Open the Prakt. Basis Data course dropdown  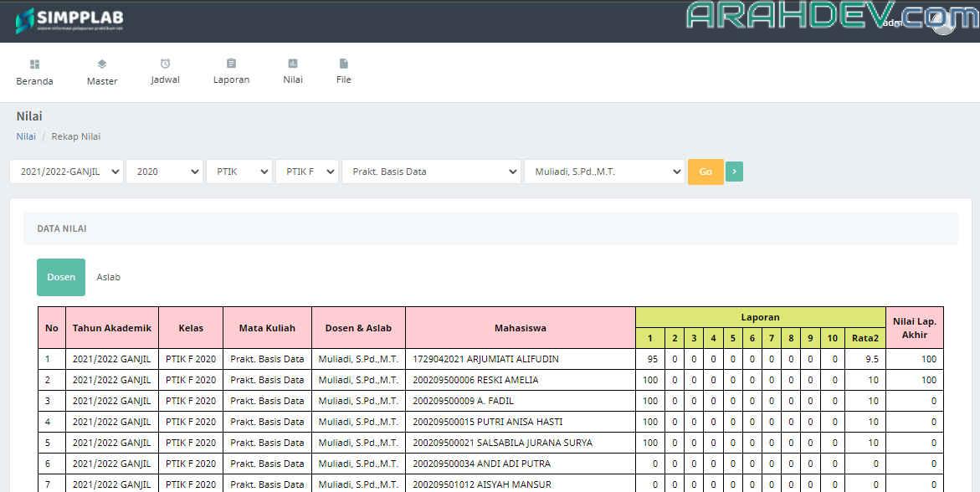pyautogui.click(x=431, y=172)
